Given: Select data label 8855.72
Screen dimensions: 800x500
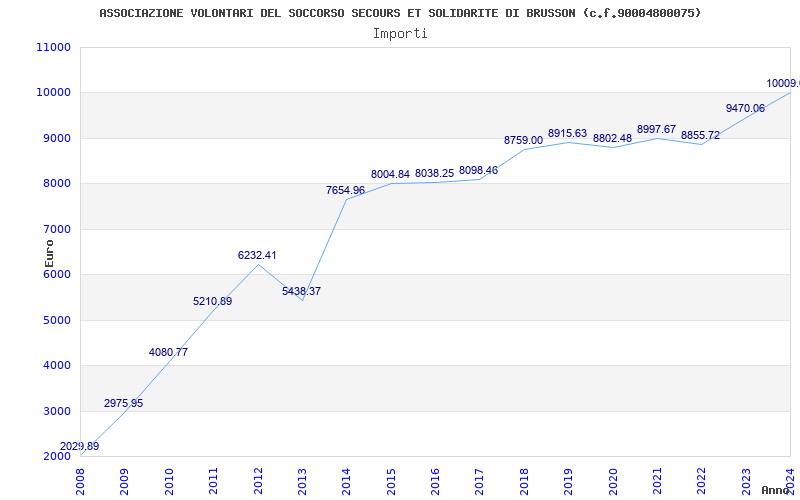Looking at the screenshot, I should 701,136.
